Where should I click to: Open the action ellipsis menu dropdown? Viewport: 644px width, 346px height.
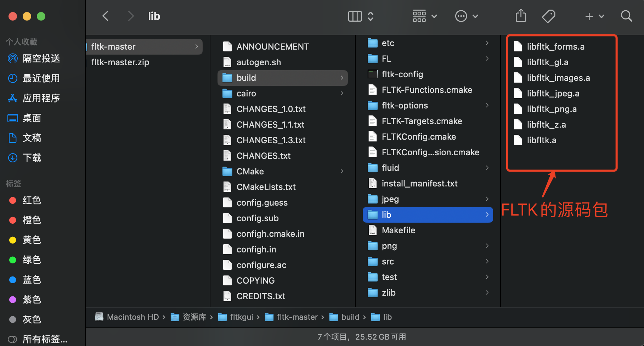[x=467, y=16]
